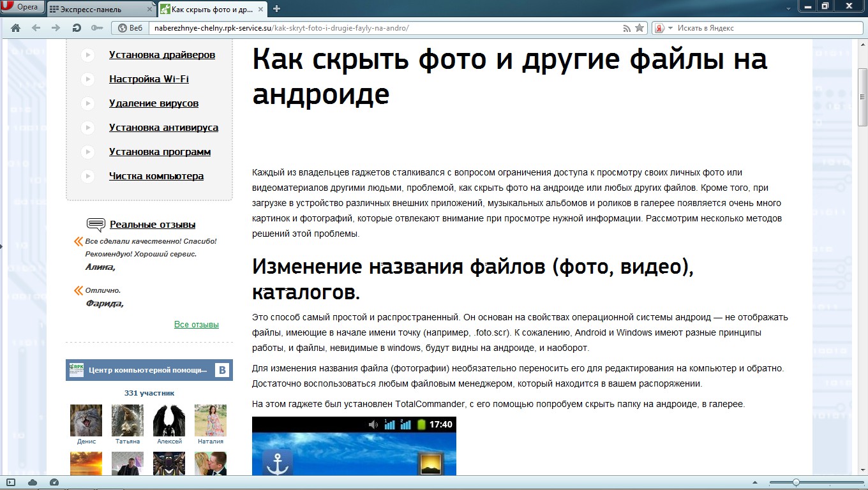Click the Изменение названия файлов subheading
This screenshot has height=490, width=868.
pos(473,279)
